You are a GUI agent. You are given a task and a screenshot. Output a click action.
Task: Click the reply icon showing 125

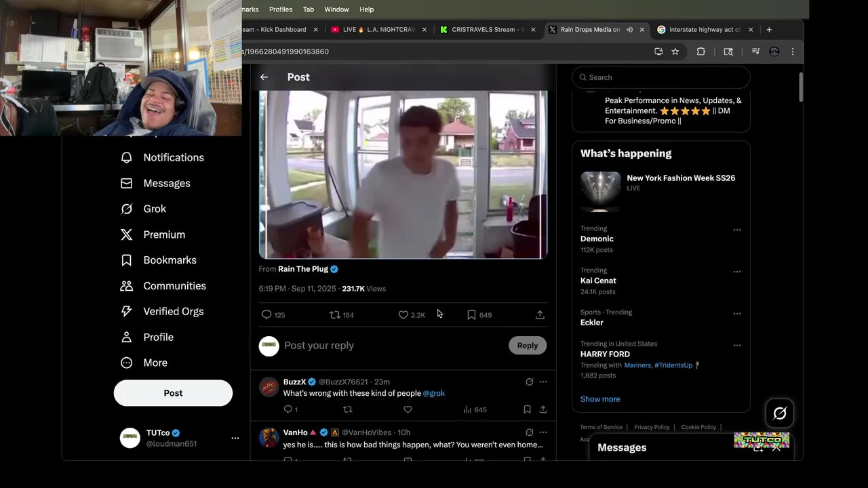coord(267,314)
